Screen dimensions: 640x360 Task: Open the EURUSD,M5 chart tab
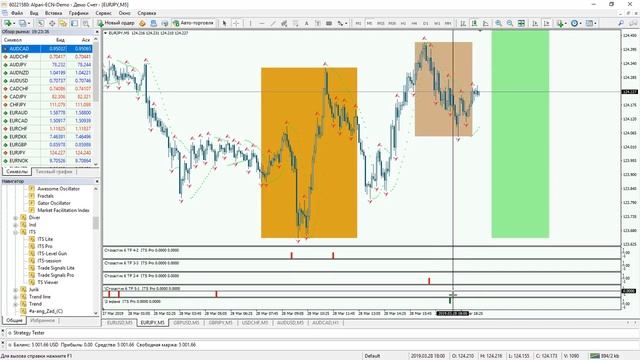coord(120,323)
